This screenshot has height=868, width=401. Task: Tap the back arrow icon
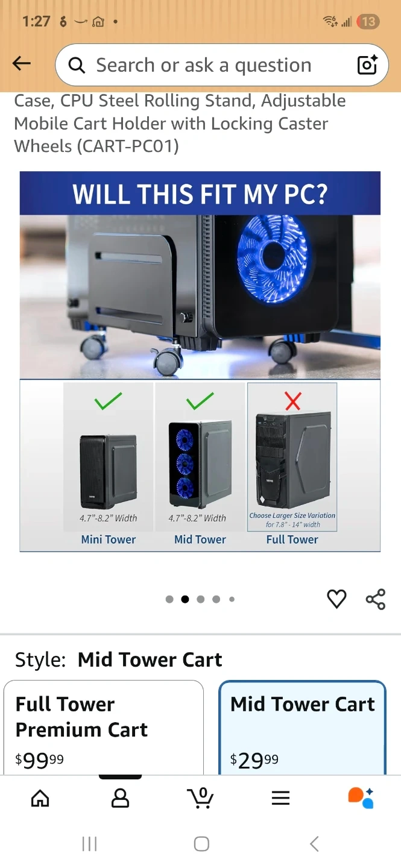pyautogui.click(x=22, y=63)
